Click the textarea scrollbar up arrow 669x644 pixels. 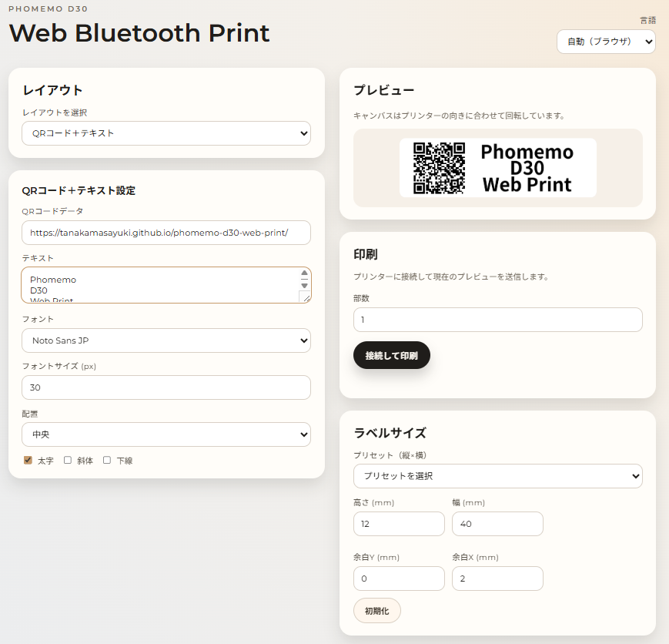click(304, 274)
